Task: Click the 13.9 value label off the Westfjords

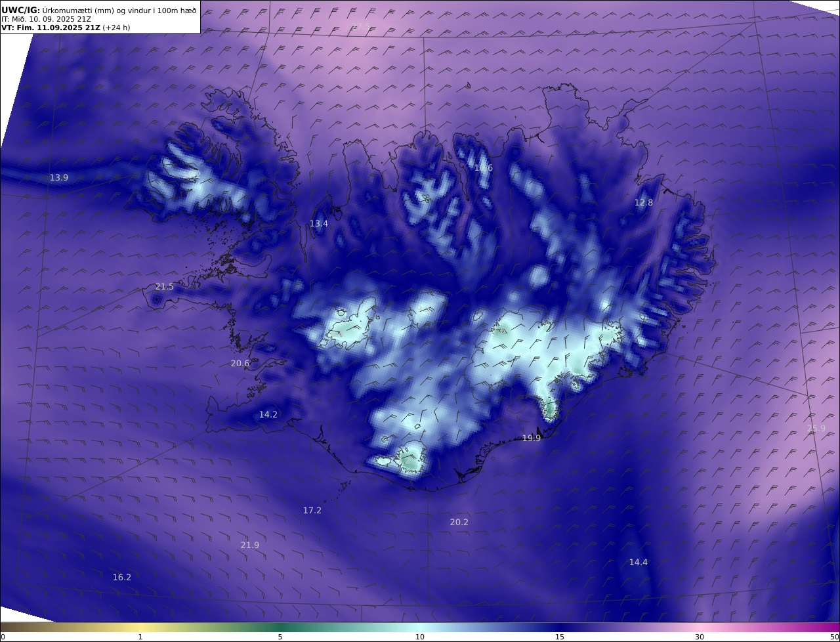Action: [x=59, y=178]
